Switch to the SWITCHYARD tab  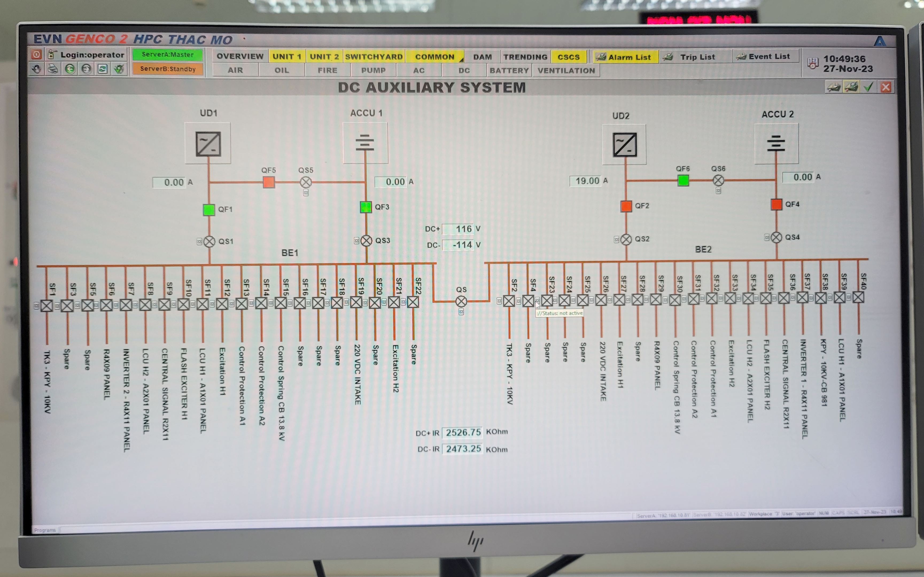[x=374, y=57]
